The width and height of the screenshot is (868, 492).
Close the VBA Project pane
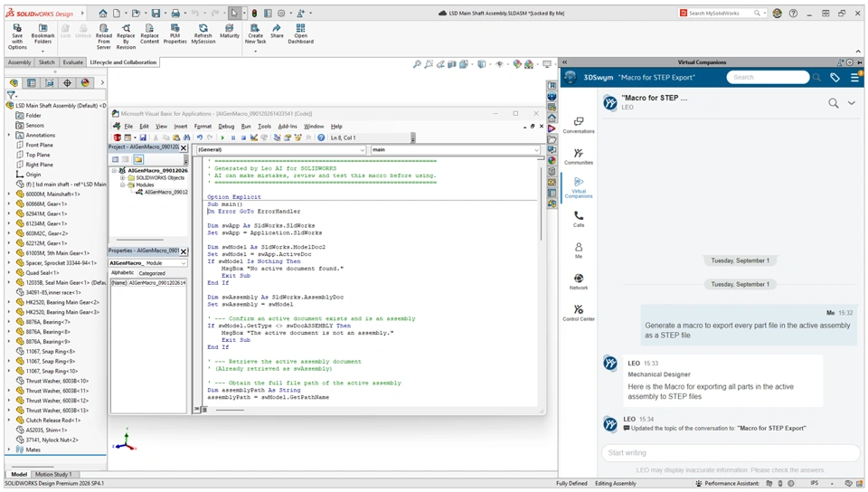click(x=184, y=147)
